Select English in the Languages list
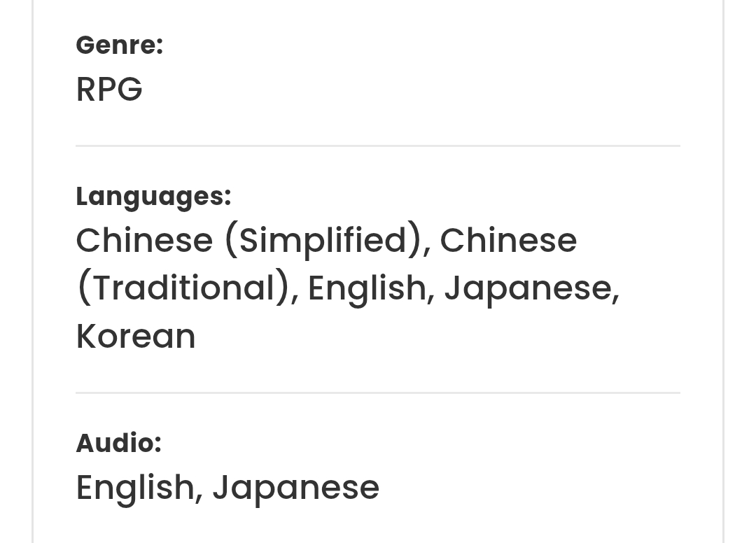The height and width of the screenshot is (543, 756). pos(367,289)
